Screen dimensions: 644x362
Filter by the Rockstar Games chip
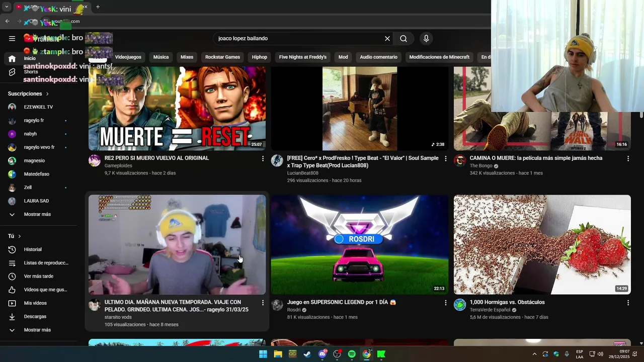[x=222, y=57]
